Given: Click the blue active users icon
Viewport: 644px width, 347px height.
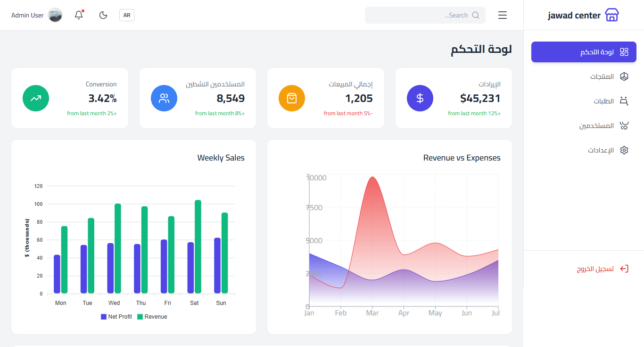Looking at the screenshot, I should point(164,98).
